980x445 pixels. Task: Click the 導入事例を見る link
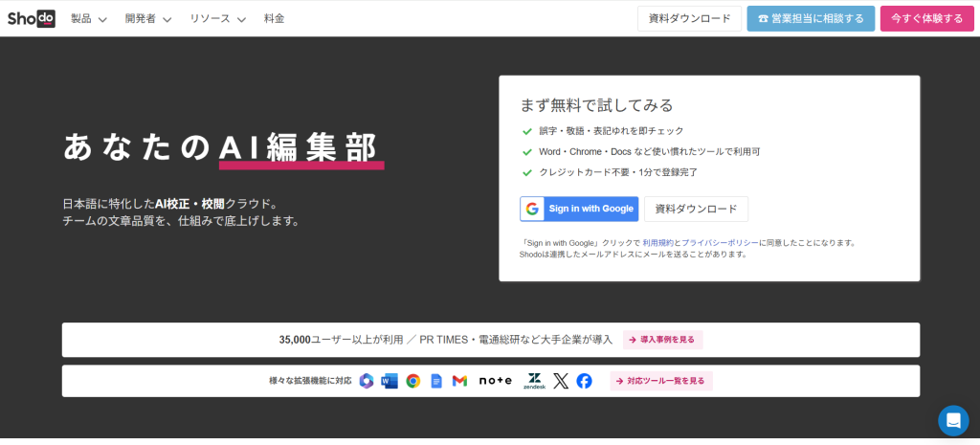click(662, 340)
